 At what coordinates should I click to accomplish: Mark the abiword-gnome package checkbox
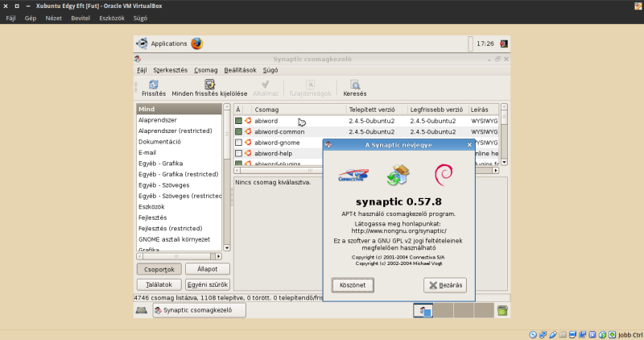(238, 143)
